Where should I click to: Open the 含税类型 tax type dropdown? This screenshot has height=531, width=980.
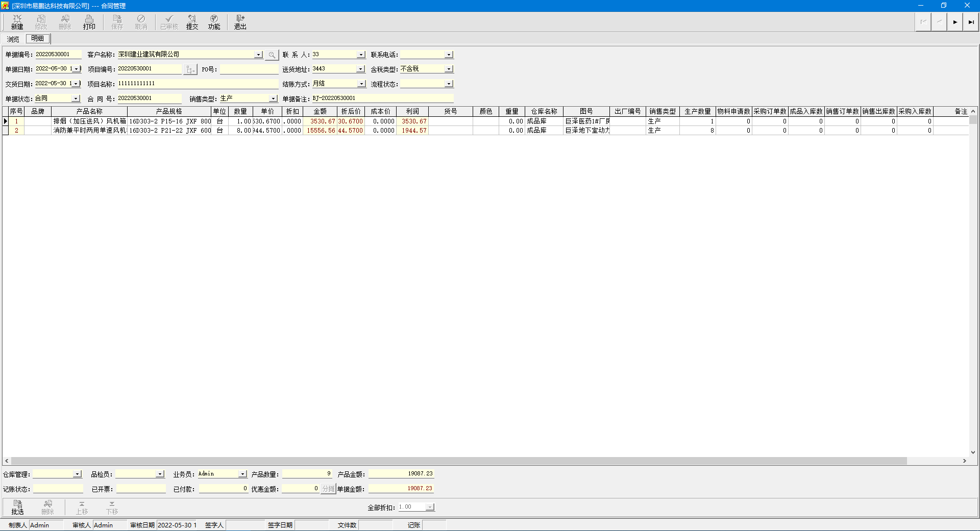[449, 69]
